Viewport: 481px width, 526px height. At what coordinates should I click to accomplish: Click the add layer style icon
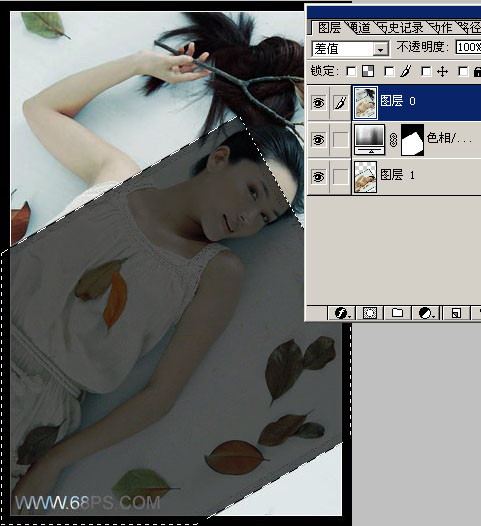pyautogui.click(x=342, y=313)
